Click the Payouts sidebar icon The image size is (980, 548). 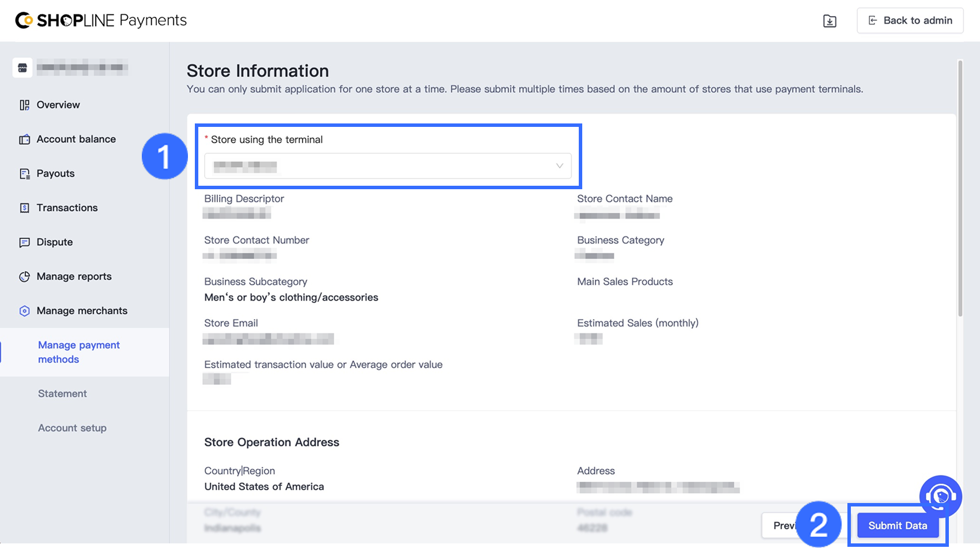pyautogui.click(x=24, y=174)
